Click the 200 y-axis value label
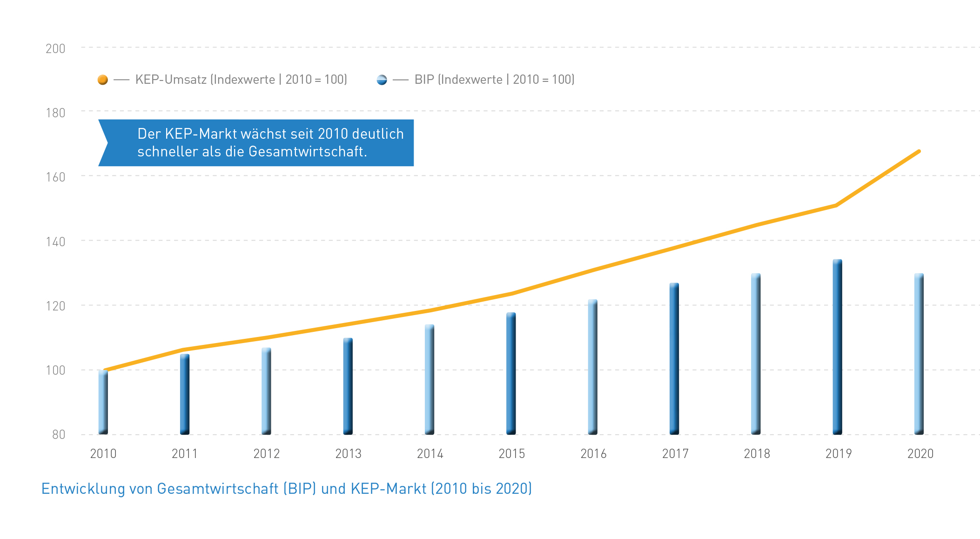 [x=55, y=49]
